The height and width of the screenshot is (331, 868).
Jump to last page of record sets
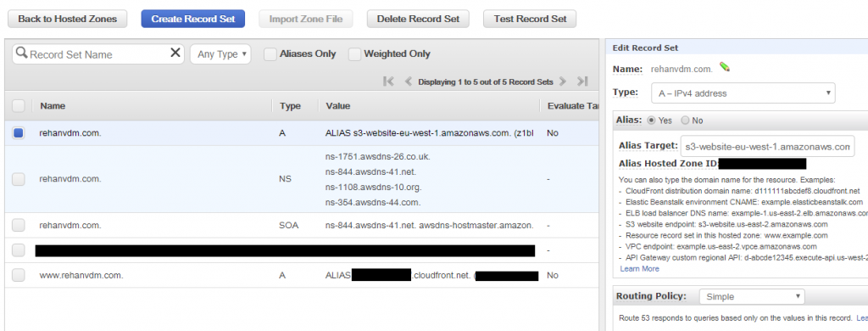point(581,81)
